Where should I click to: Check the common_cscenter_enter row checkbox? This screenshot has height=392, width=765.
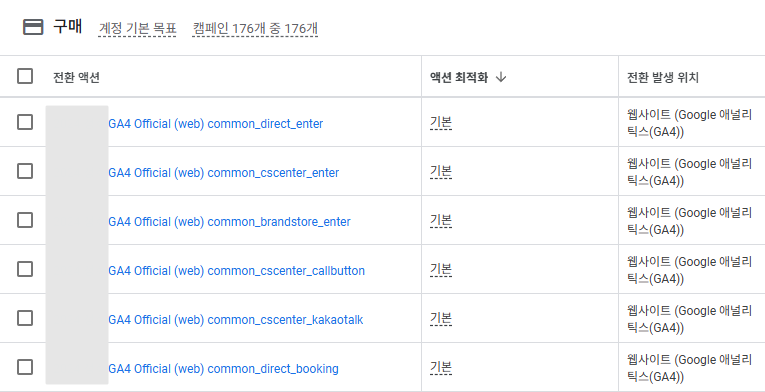tap(25, 171)
